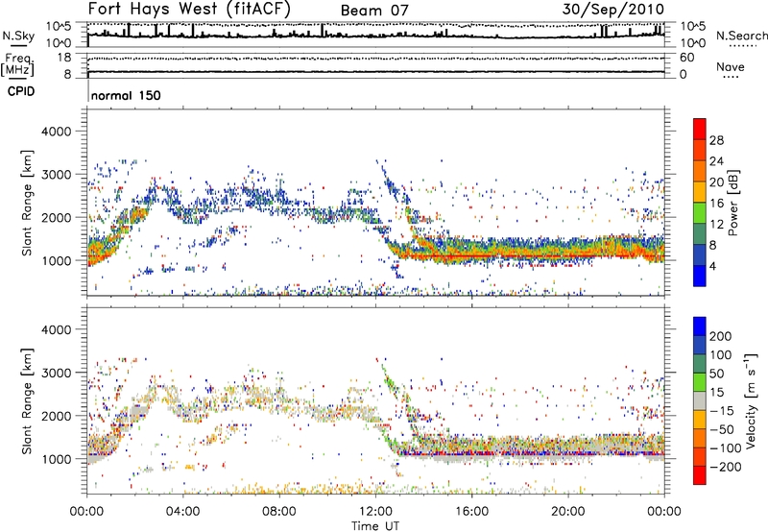Click the '20:00' time tick label

(x=567, y=512)
